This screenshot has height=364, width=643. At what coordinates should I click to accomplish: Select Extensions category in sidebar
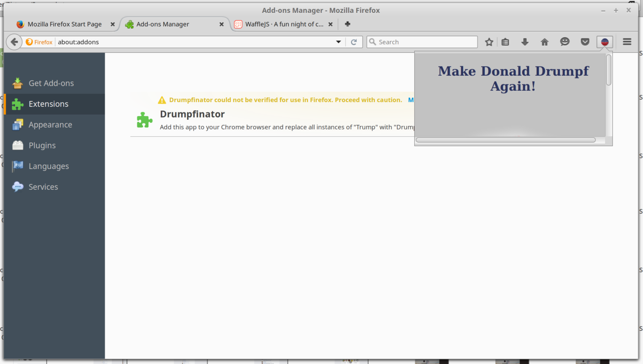pyautogui.click(x=54, y=104)
